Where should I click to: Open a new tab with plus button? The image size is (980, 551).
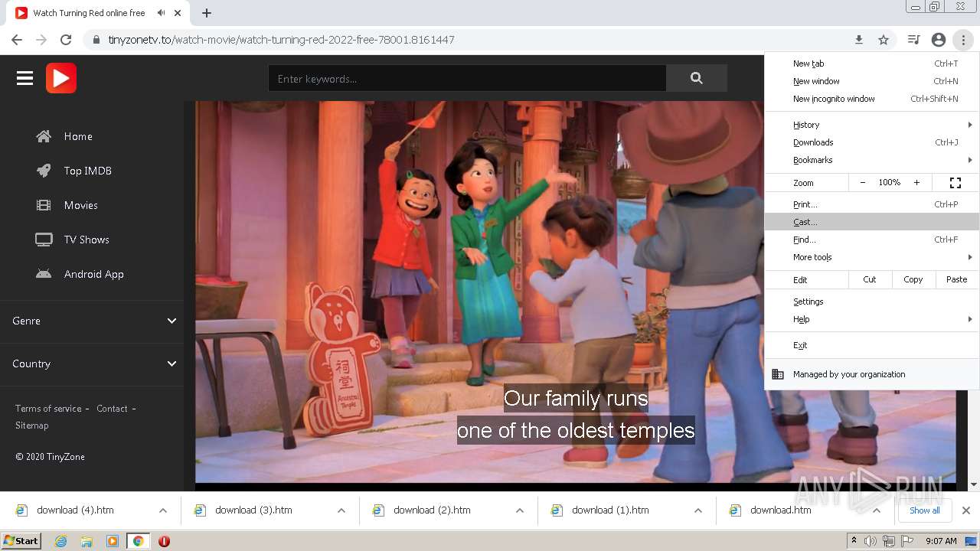coord(207,13)
